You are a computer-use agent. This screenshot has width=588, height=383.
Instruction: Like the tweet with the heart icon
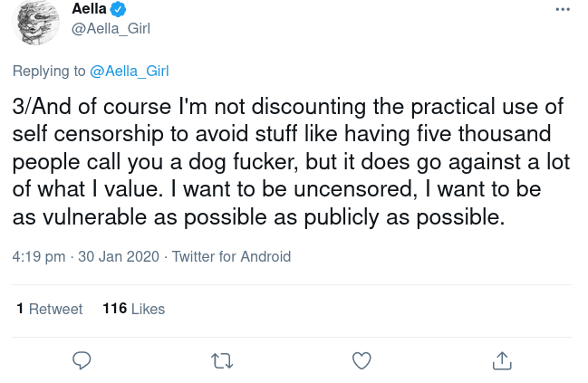[361, 360]
